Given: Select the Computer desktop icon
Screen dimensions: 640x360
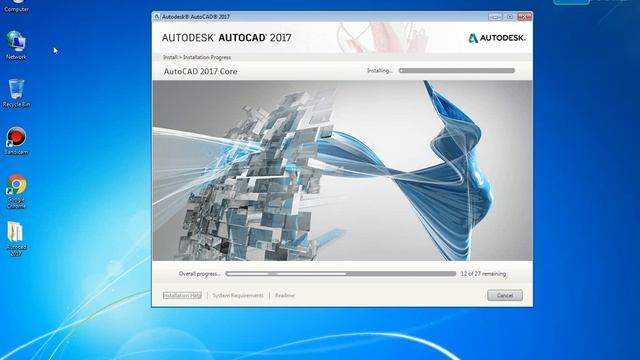Looking at the screenshot, I should tap(16, 6).
